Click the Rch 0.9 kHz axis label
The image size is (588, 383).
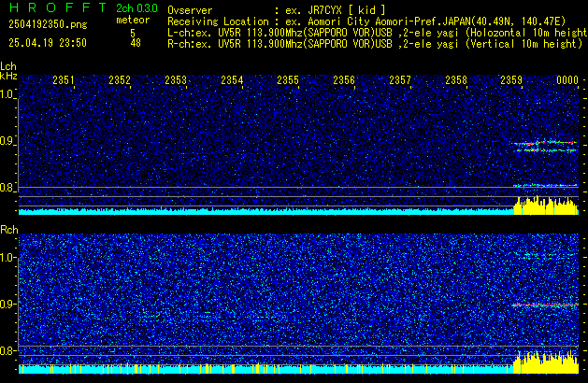pos(7,304)
